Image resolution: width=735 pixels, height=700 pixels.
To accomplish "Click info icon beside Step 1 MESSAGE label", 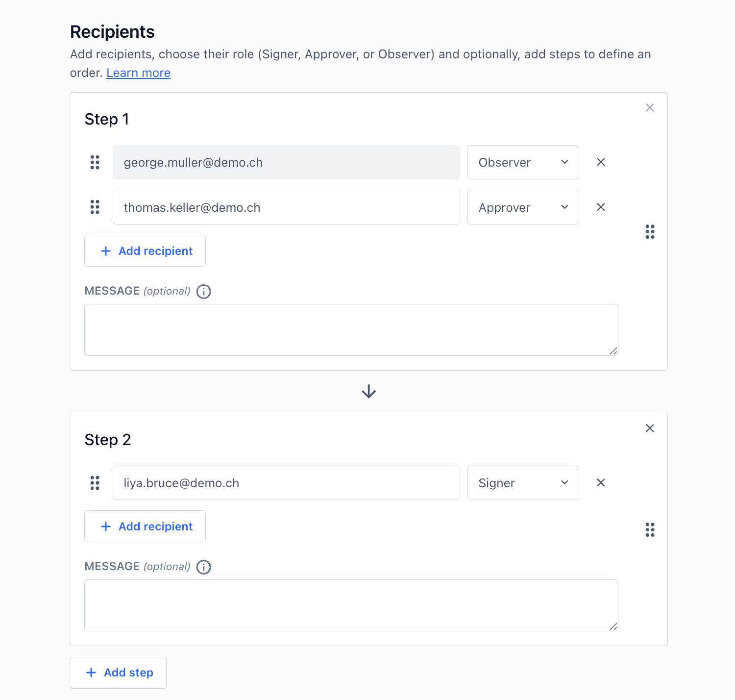I will coord(203,292).
